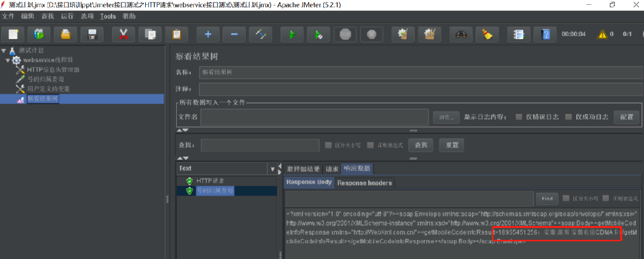The image size is (644, 259).
Task: Save the test plan with floppy icon
Action: tap(91, 34)
